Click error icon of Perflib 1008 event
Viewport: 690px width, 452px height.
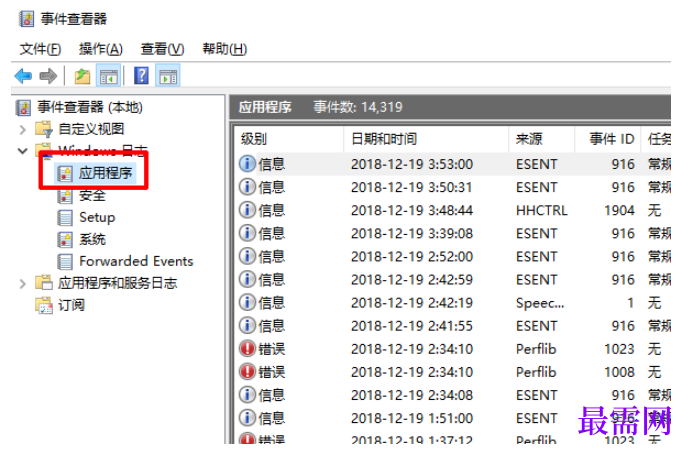pos(247,372)
